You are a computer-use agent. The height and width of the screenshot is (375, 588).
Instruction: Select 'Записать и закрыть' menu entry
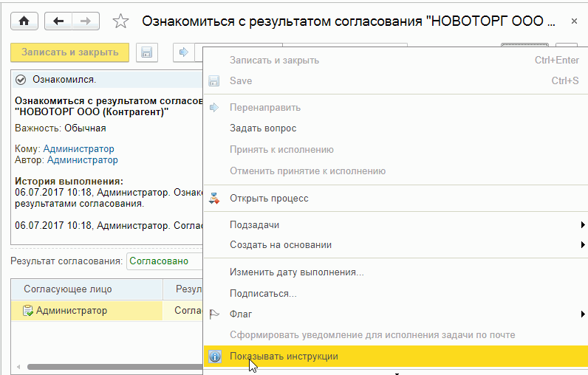[x=396, y=61]
